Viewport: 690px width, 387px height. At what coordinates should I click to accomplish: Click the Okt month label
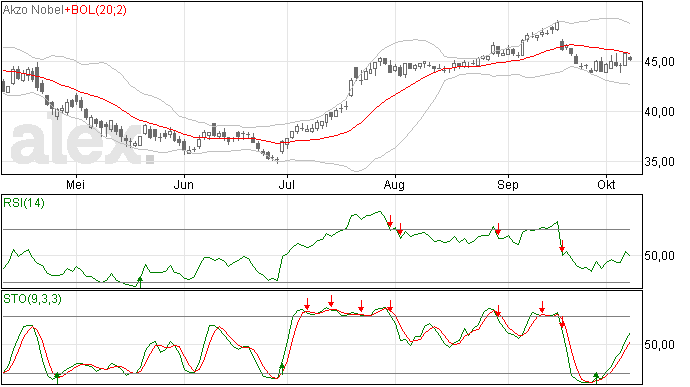[x=606, y=184]
